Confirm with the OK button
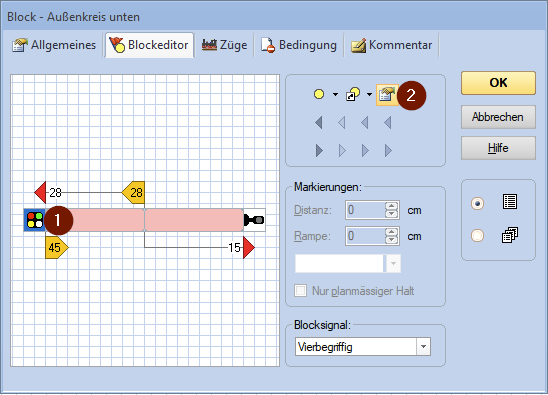548x395 pixels. [x=498, y=83]
